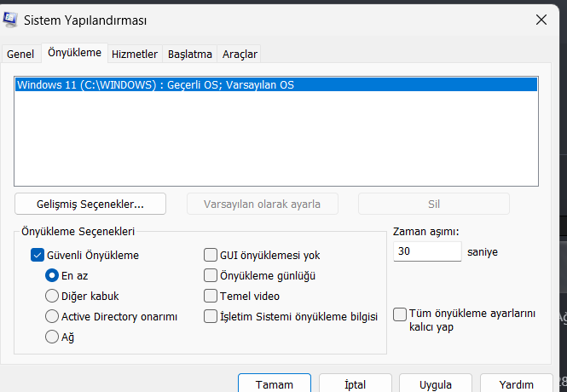Viewport: 567px width, 392px height.
Task: Toggle İşletim Sistemi önyükleme bilgisi checkbox
Action: point(211,316)
